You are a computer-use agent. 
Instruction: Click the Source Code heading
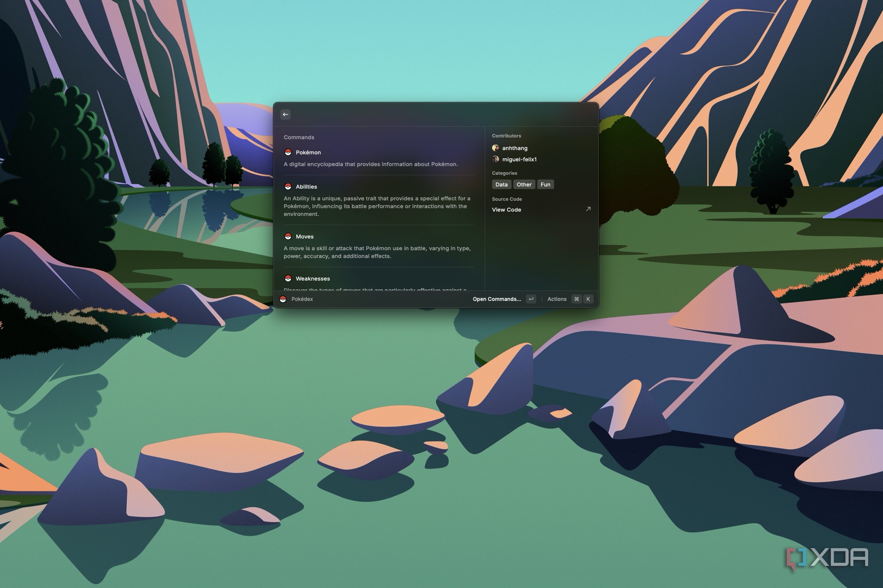tap(507, 199)
